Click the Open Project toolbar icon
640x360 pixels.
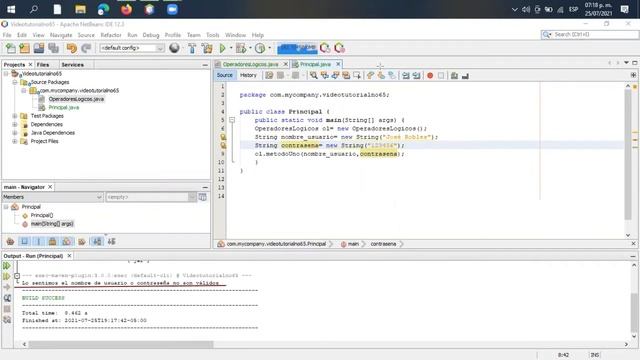click(39, 48)
